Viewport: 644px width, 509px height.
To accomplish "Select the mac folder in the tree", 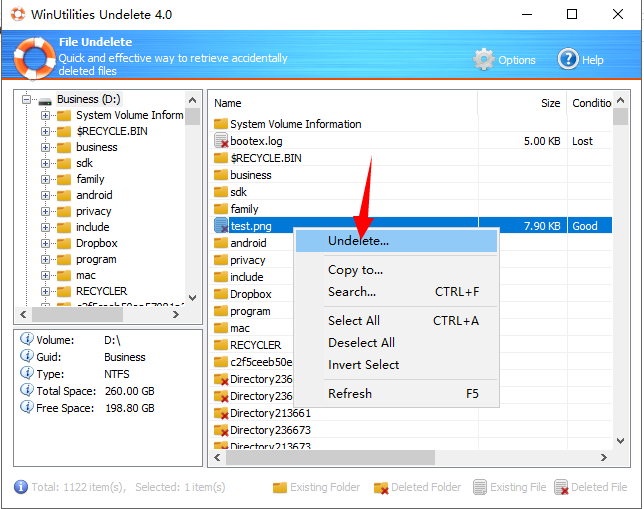I will coord(85,276).
